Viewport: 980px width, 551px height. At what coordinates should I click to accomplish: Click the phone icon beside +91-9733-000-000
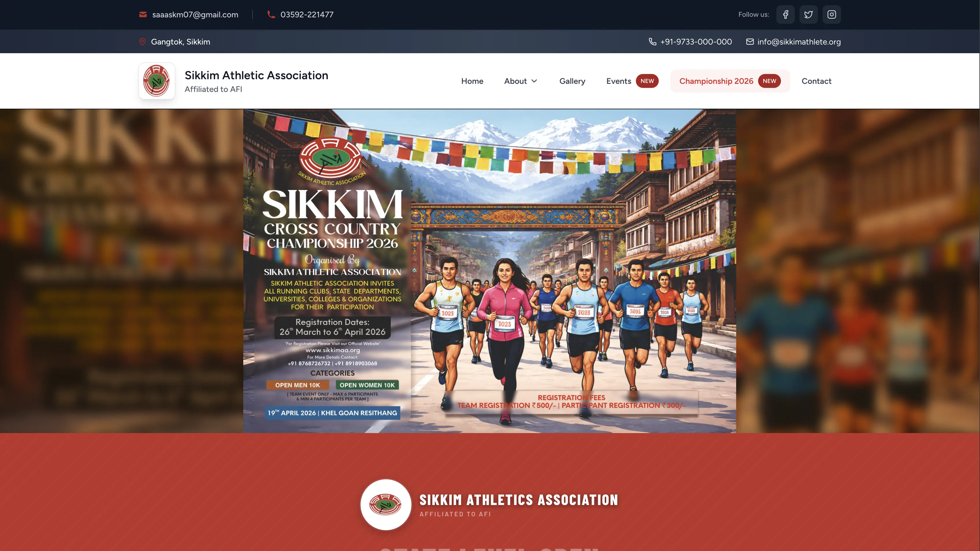[x=652, y=42]
